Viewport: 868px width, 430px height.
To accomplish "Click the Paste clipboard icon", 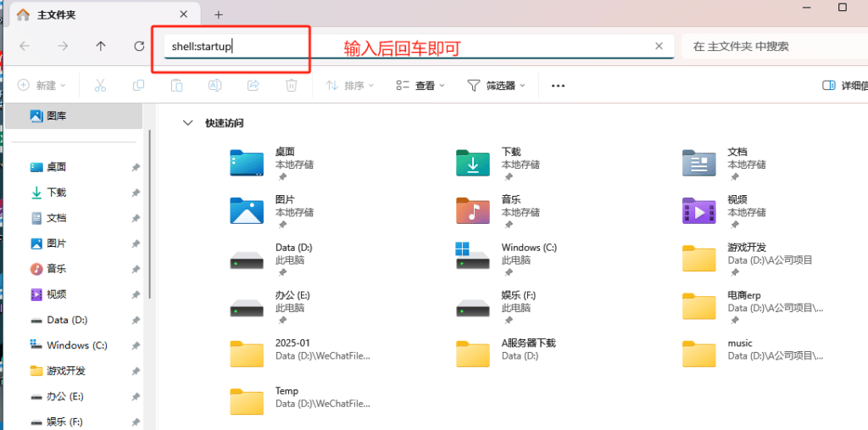I will point(176,86).
